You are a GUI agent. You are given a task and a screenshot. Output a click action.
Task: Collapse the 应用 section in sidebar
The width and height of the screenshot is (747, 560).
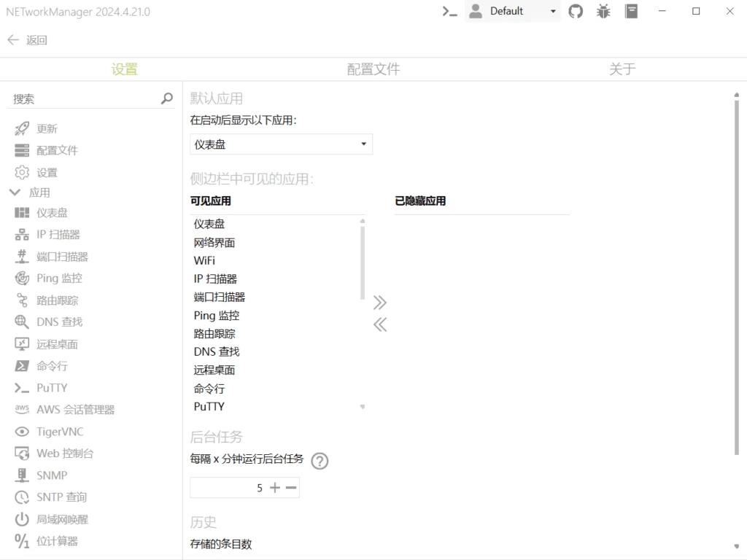pyautogui.click(x=15, y=192)
